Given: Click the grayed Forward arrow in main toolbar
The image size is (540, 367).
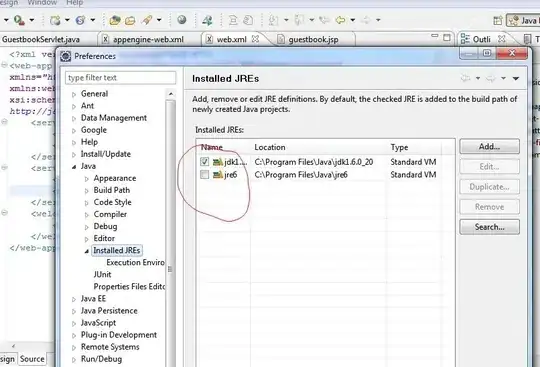Looking at the screenshot, I should (366, 20).
